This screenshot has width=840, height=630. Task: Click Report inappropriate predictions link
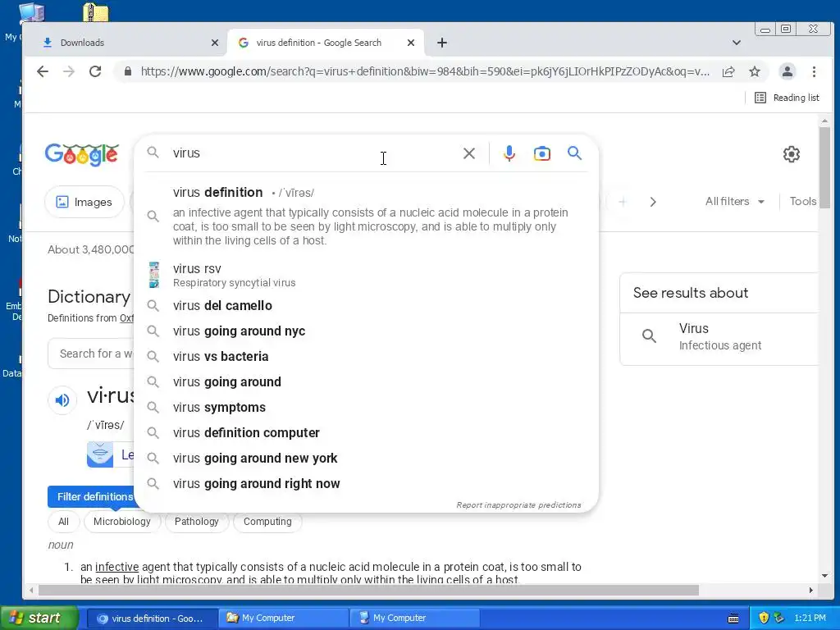pyautogui.click(x=518, y=505)
